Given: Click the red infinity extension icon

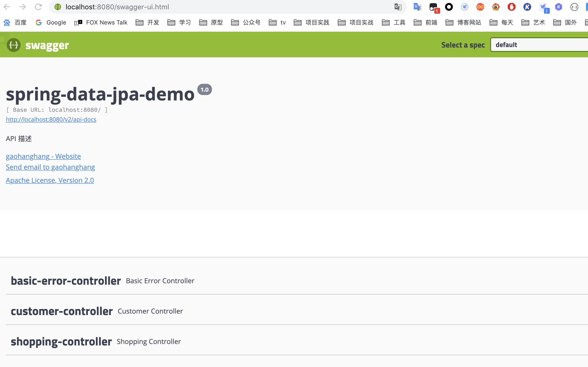Looking at the screenshot, I should [x=480, y=7].
